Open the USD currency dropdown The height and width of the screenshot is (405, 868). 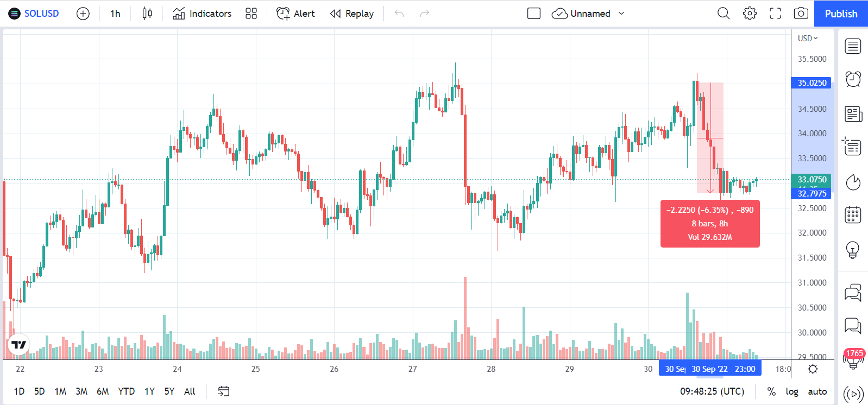(808, 38)
